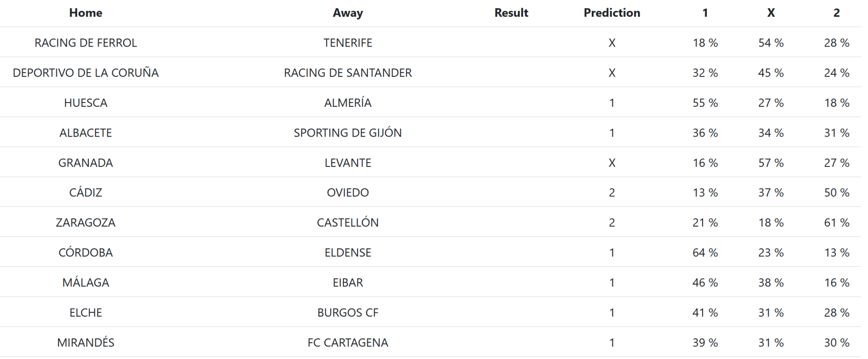Click RACING DE SANTANDER team name
868x359 pixels.
pos(348,73)
